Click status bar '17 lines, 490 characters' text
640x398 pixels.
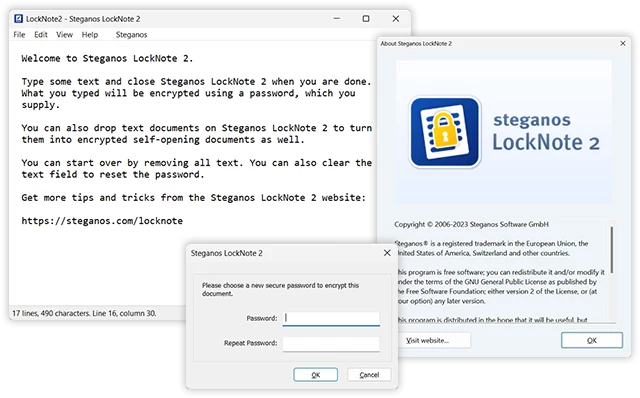point(84,314)
